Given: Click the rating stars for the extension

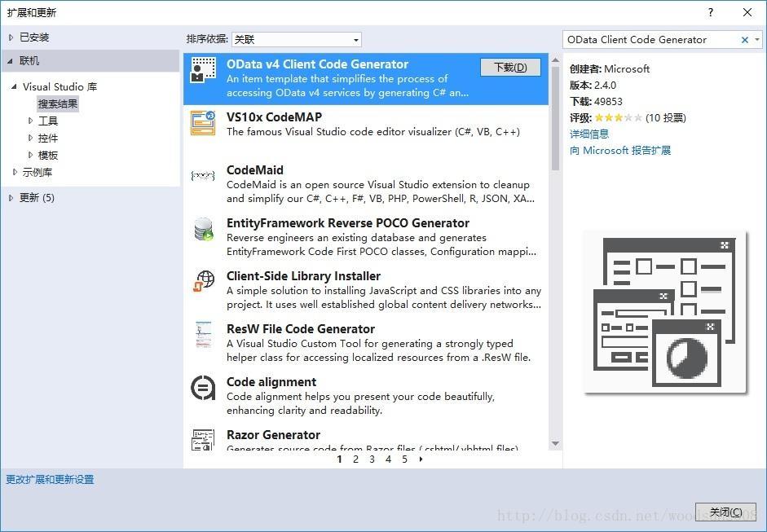Looking at the screenshot, I should coord(619,118).
